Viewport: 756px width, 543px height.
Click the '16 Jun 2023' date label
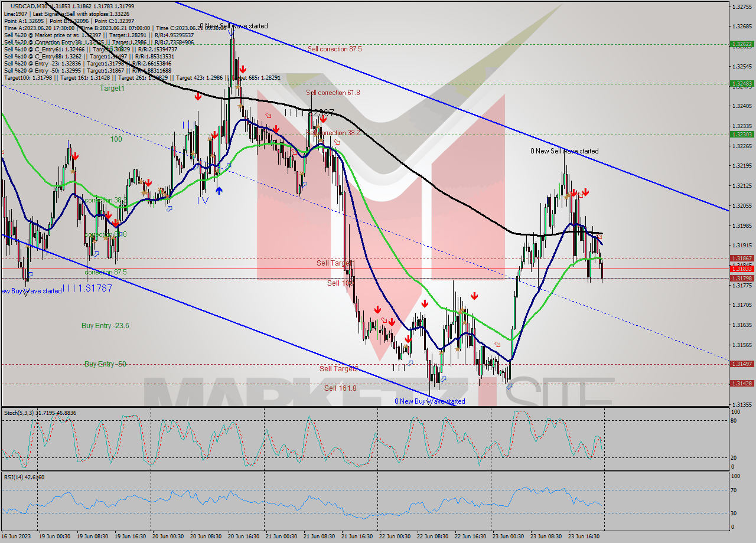coord(17,537)
